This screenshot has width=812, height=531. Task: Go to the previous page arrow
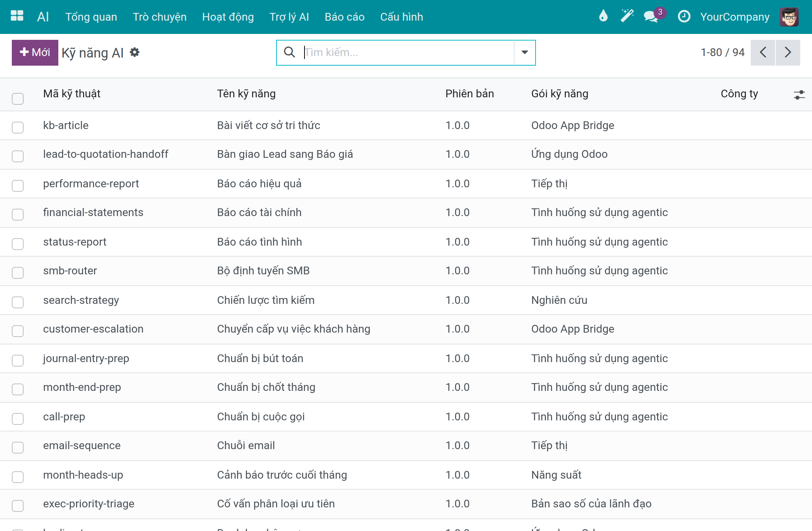click(763, 52)
